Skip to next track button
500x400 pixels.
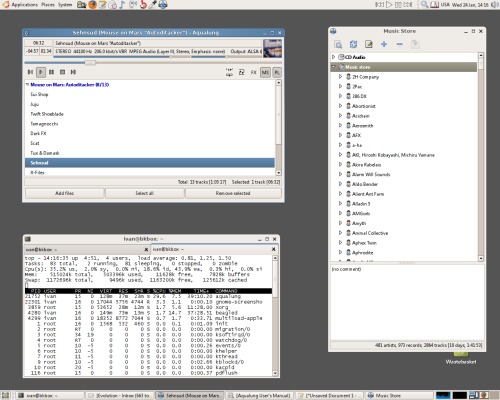tap(73, 72)
